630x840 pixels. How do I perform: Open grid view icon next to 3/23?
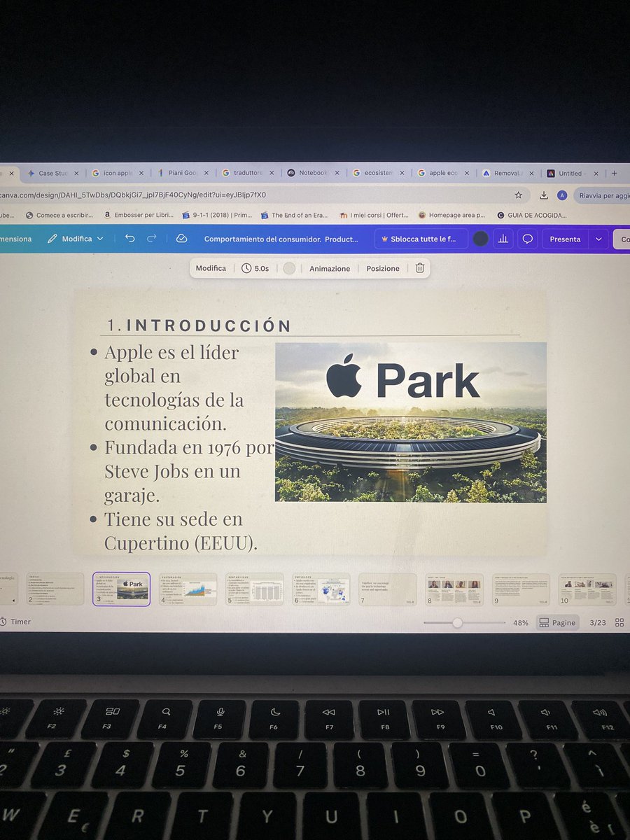[x=619, y=622]
